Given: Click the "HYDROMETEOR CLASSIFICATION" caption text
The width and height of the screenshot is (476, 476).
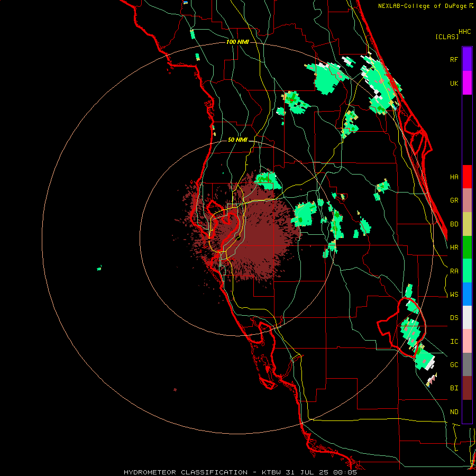Looking at the screenshot, I should coord(186,472).
